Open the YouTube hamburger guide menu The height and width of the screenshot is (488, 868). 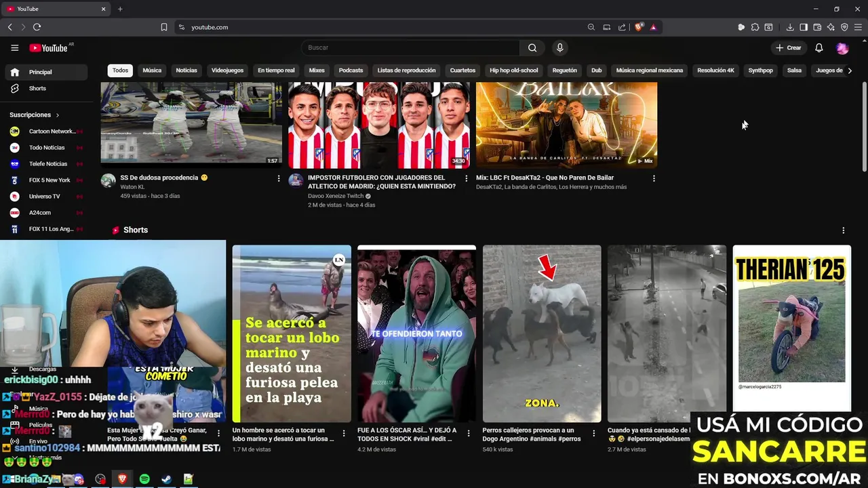point(14,47)
